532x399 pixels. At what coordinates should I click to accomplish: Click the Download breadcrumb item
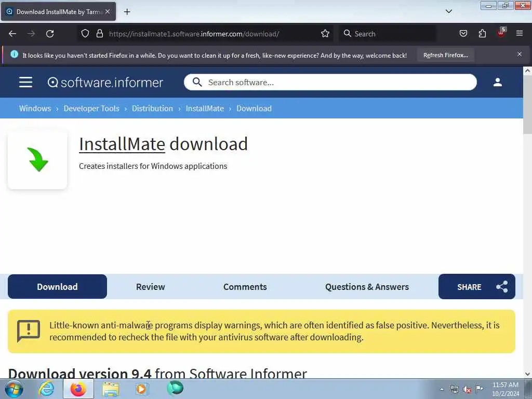pyautogui.click(x=254, y=108)
